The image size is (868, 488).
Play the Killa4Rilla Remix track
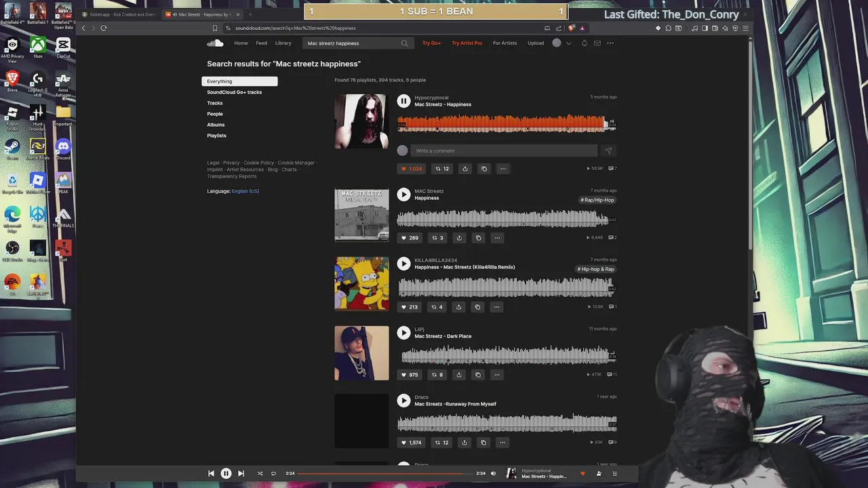(403, 264)
